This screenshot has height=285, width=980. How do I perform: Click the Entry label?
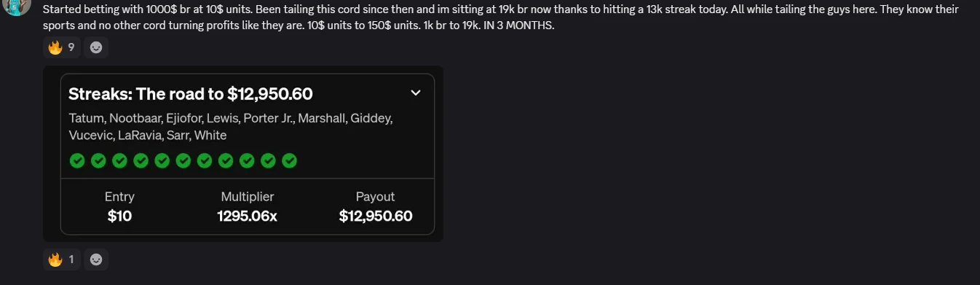point(119,197)
